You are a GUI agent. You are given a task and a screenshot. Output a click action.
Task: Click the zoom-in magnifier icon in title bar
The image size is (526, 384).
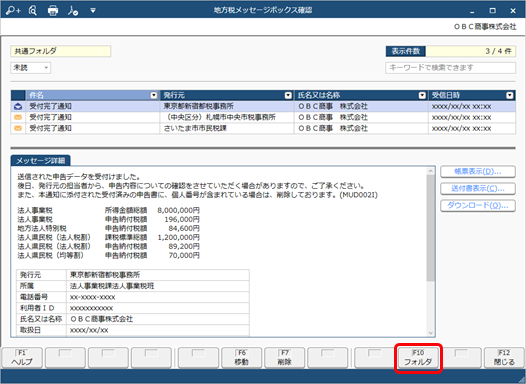tap(13, 11)
